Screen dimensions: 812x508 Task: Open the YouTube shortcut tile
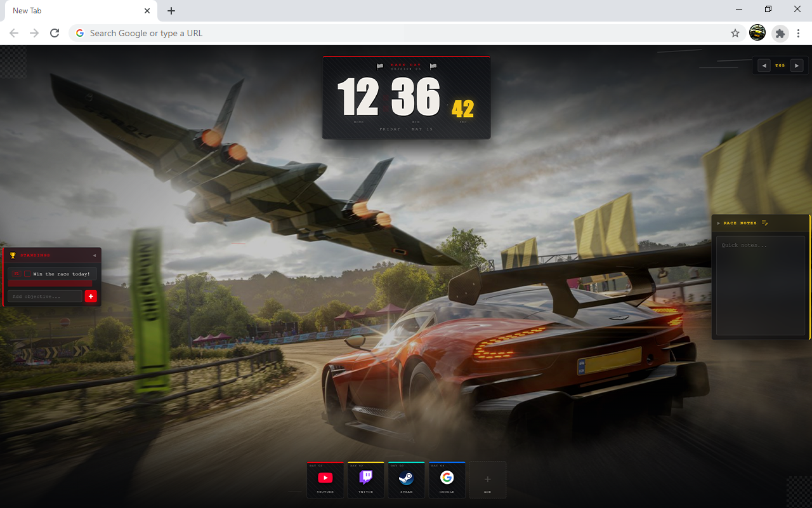(x=325, y=480)
